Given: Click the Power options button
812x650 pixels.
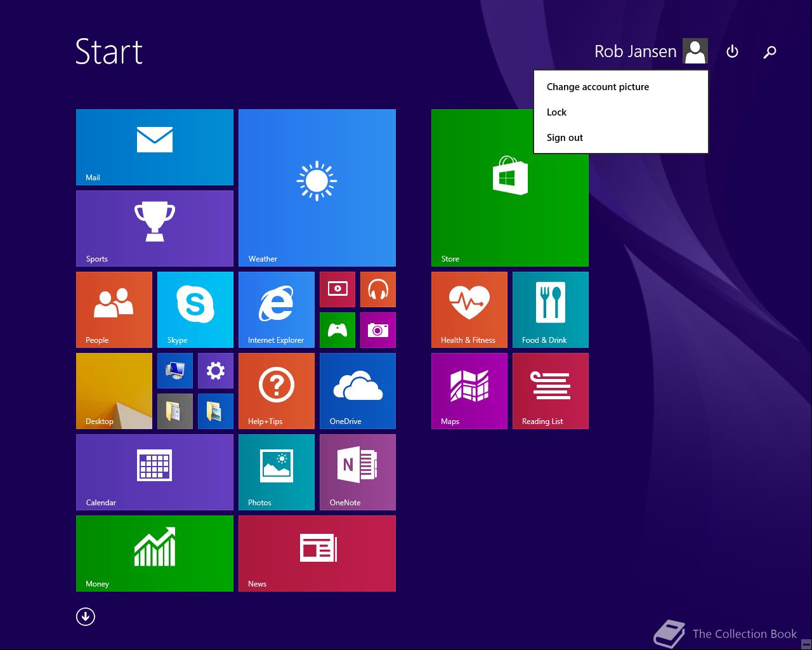Looking at the screenshot, I should [732, 51].
